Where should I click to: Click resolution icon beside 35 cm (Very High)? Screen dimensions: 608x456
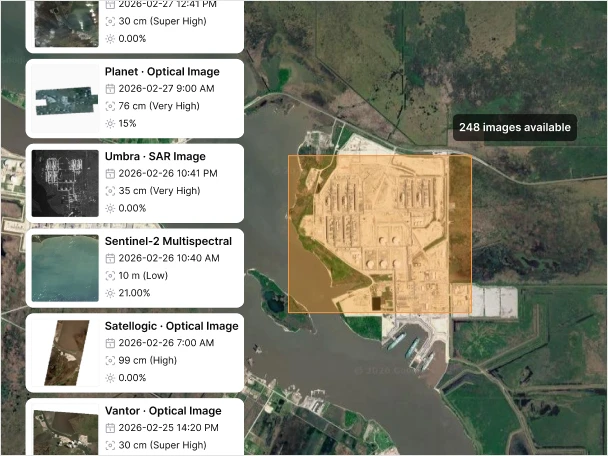(x=110, y=191)
